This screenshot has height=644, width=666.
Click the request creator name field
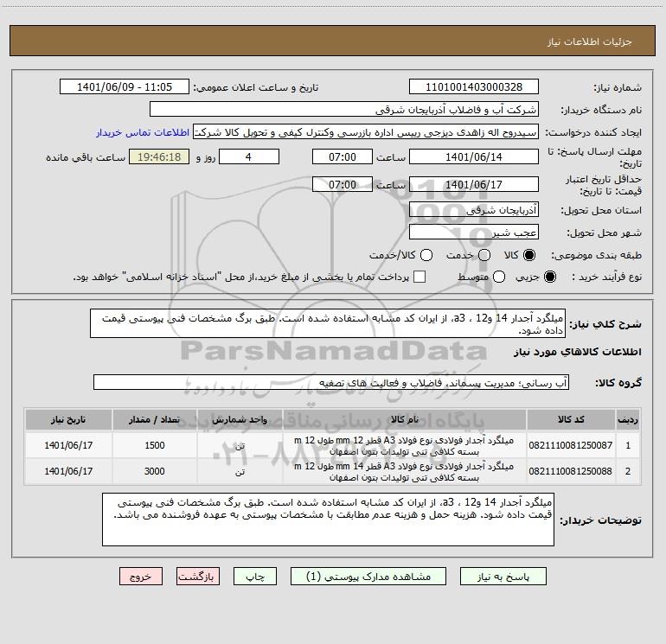click(366, 132)
